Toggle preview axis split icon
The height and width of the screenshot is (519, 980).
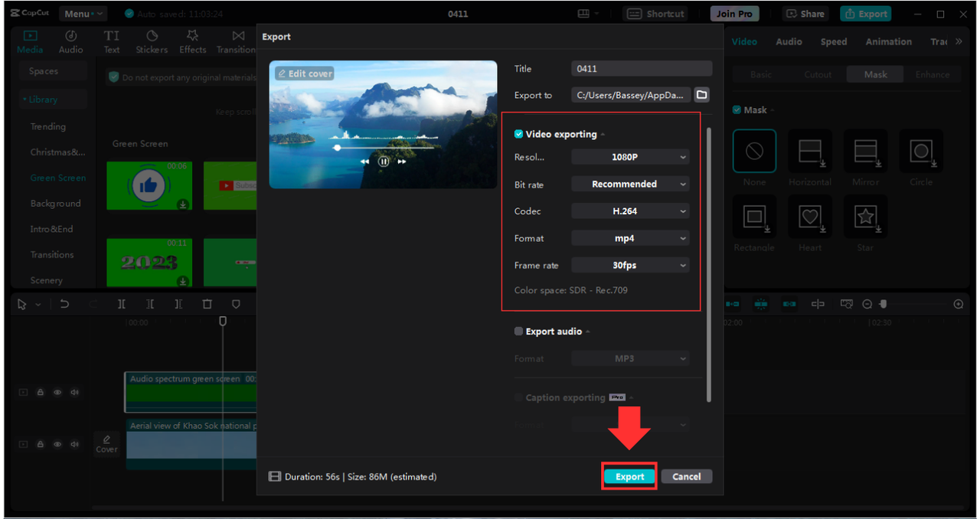pyautogui.click(x=818, y=304)
